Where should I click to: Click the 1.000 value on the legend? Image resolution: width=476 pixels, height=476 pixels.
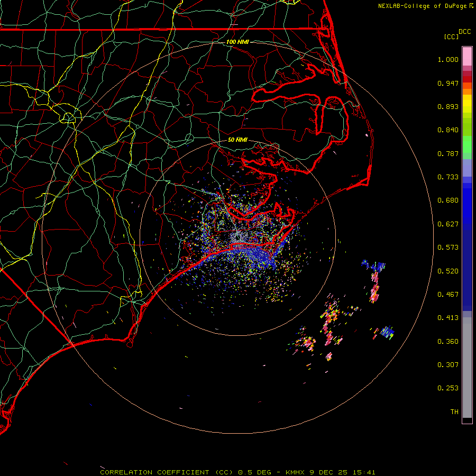(448, 59)
